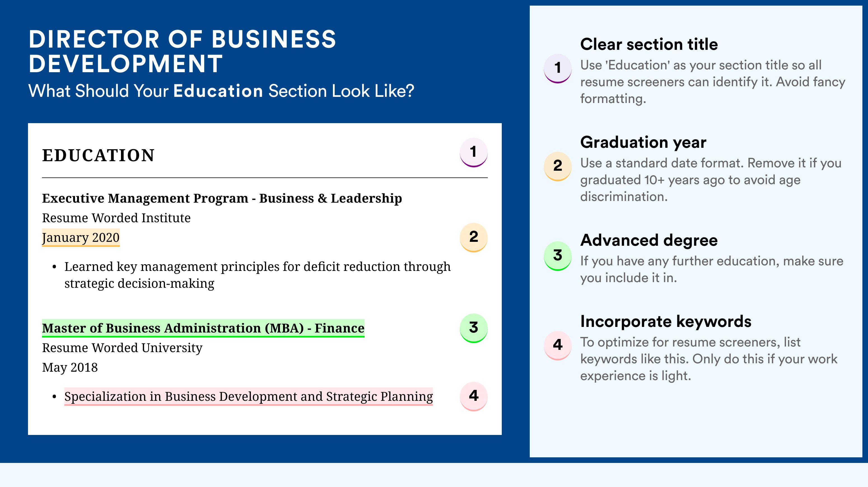Click the 'If you have any further education' description

point(712,270)
